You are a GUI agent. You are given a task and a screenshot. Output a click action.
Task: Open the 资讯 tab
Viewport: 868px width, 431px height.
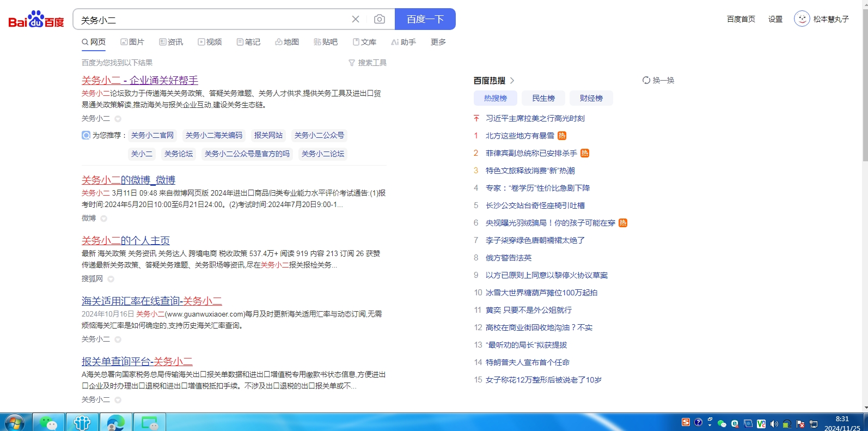tap(171, 42)
